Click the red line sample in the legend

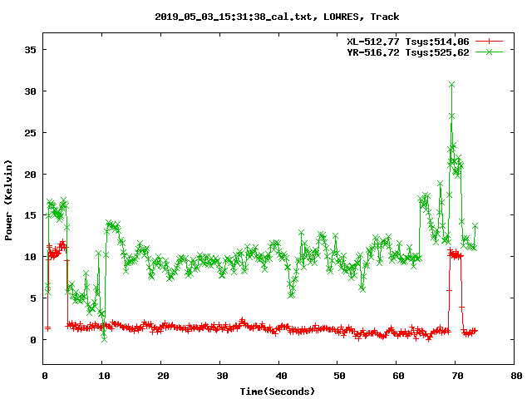click(489, 42)
